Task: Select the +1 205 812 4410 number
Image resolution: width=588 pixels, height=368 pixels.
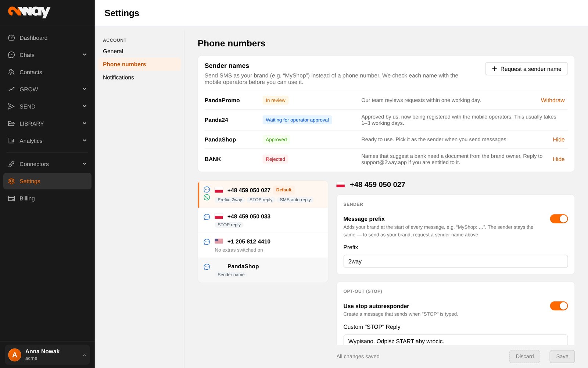Action: coord(263,245)
